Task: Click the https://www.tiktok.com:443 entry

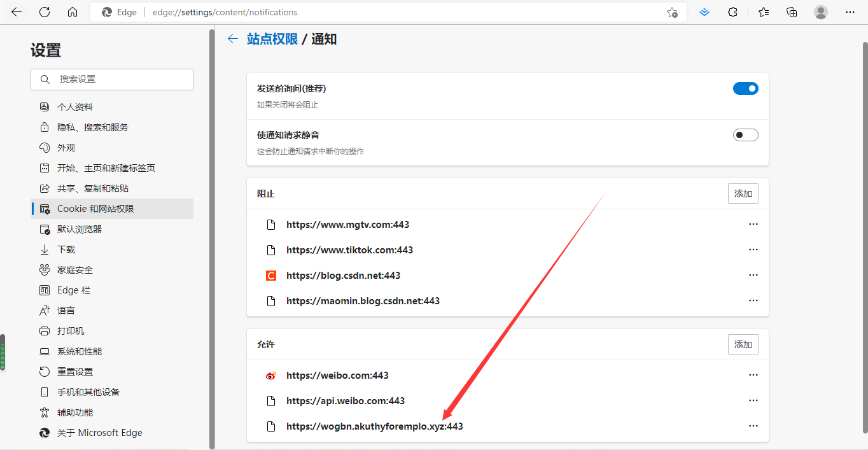Action: [349, 250]
